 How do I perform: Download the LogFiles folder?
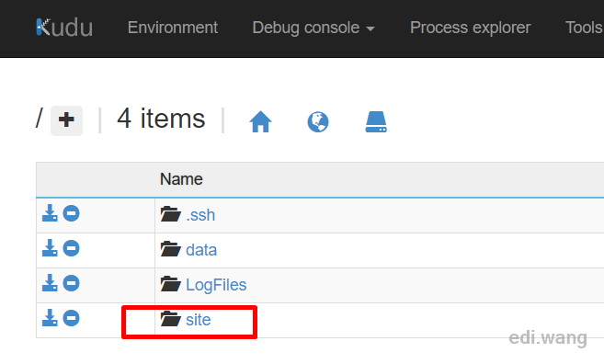50,283
